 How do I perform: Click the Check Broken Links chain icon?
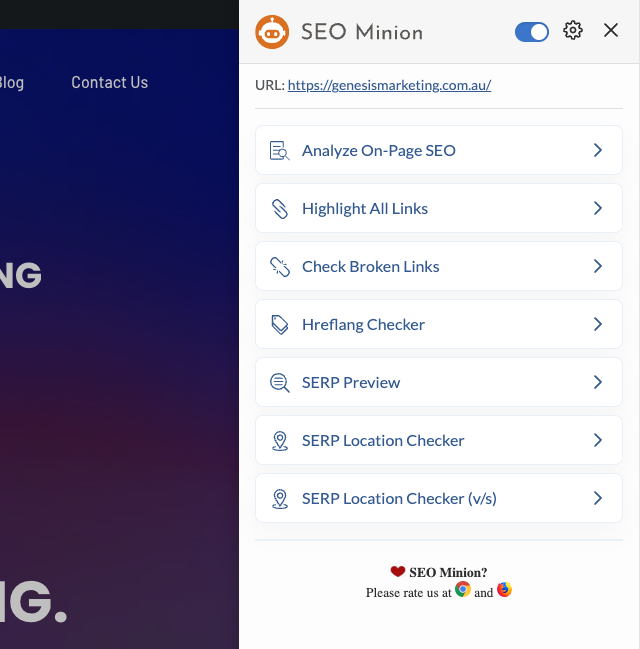click(280, 267)
